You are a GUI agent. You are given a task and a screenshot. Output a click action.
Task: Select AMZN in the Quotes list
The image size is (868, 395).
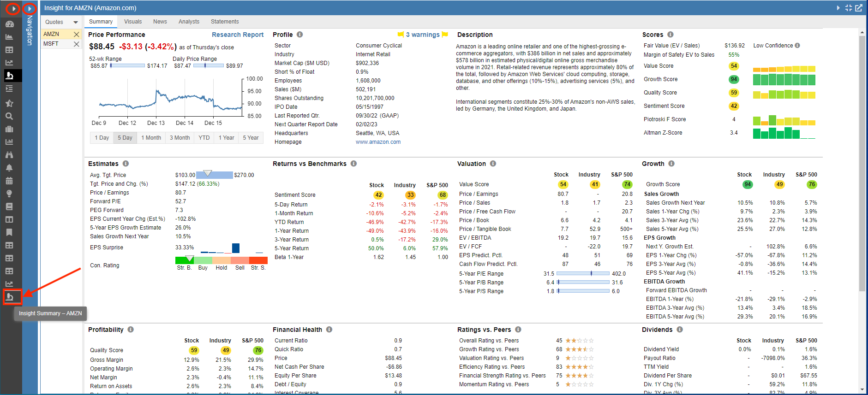pyautogui.click(x=51, y=34)
